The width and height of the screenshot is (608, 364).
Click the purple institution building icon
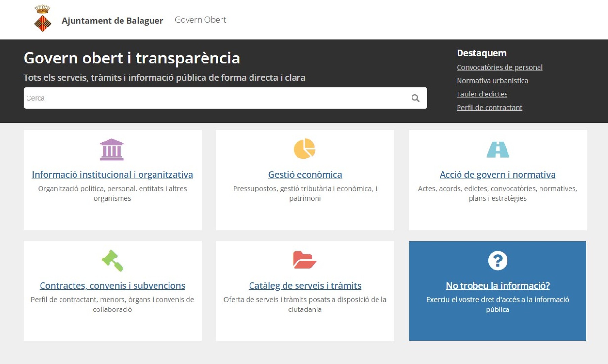[112, 149]
